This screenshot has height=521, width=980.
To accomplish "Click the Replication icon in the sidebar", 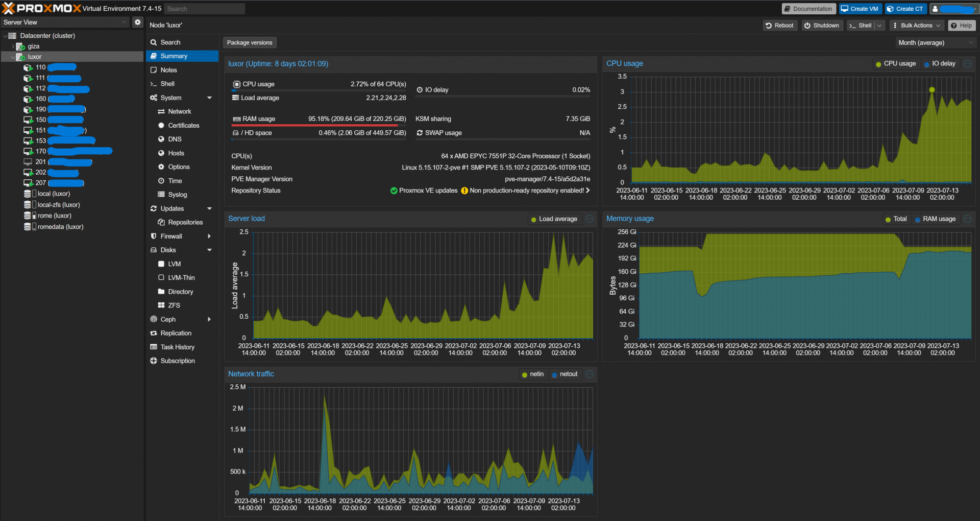I will pyautogui.click(x=154, y=333).
